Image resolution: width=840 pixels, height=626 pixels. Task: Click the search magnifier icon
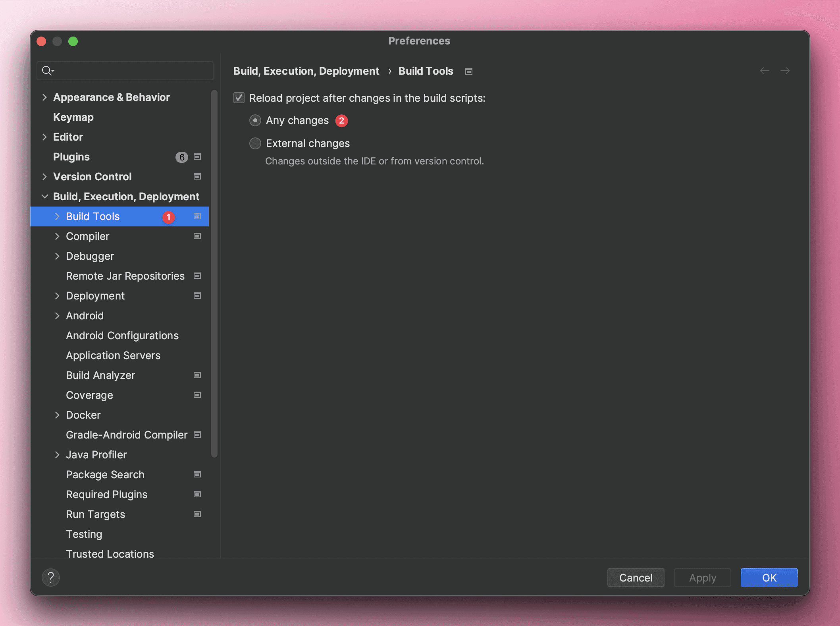(x=47, y=71)
